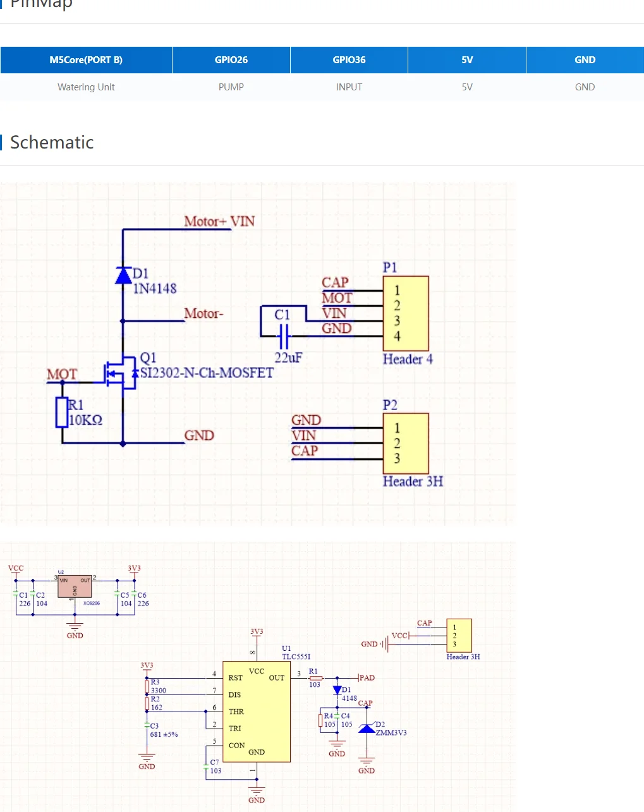
Task: Open the pump driver schematic image
Action: point(258,354)
